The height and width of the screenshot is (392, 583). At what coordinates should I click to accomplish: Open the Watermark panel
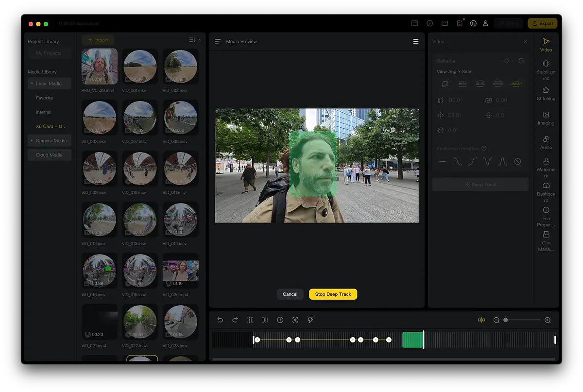[x=546, y=168]
